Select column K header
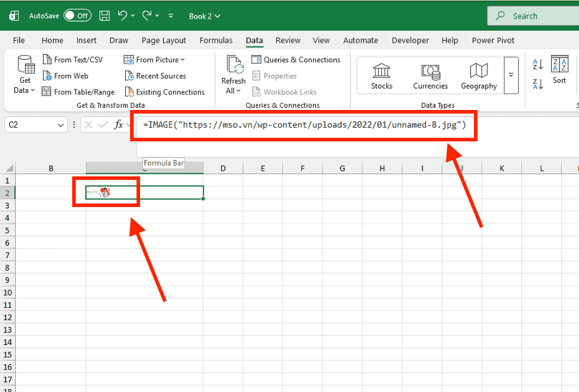This screenshot has height=392, width=579. pos(502,169)
